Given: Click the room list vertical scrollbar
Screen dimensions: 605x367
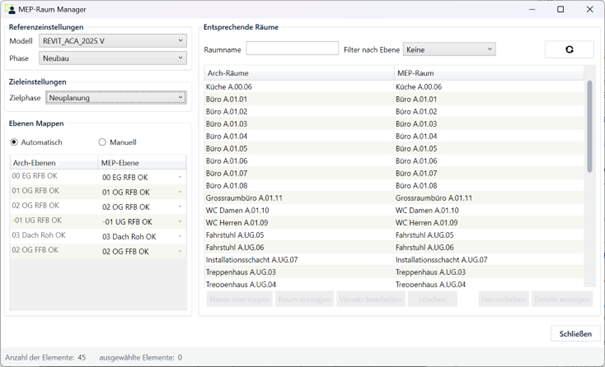Looking at the screenshot, I should pos(589,126).
